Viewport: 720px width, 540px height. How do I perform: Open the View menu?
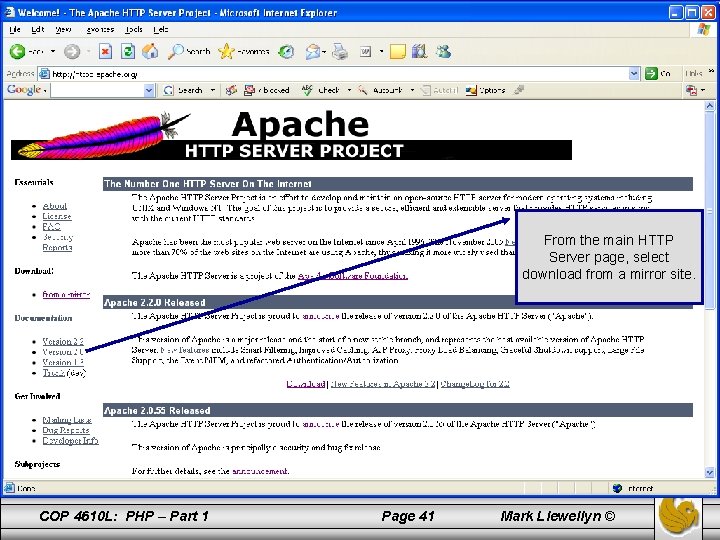click(63, 29)
